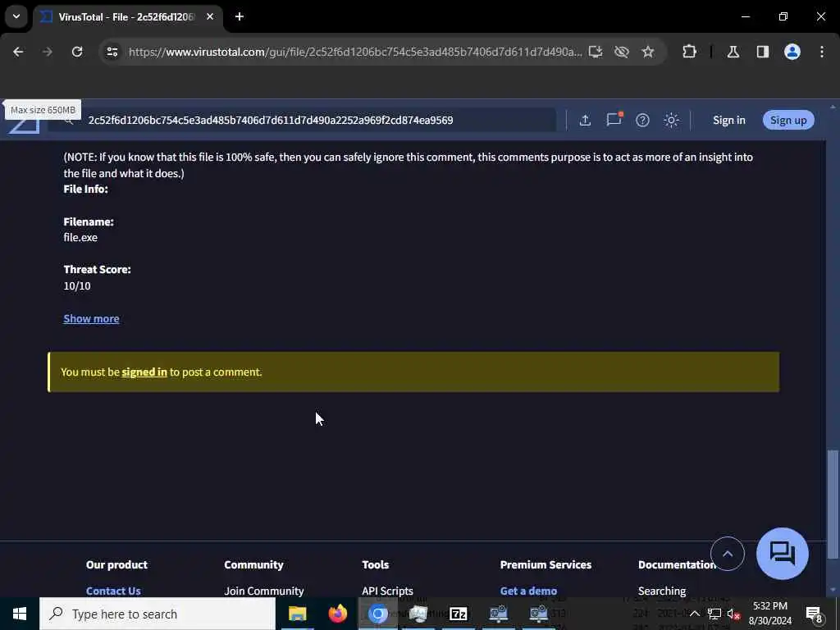Open Join Community footer link
Viewport: 840px width, 630px height.
(263, 591)
